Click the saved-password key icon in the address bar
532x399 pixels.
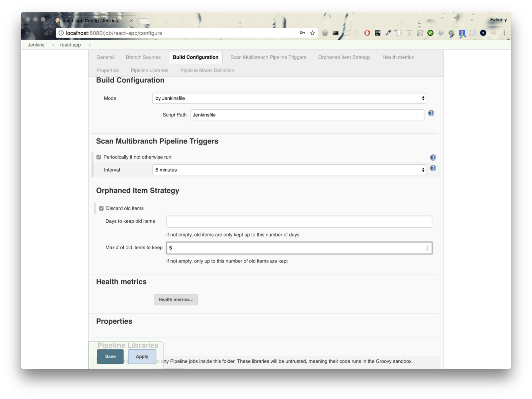[302, 33]
